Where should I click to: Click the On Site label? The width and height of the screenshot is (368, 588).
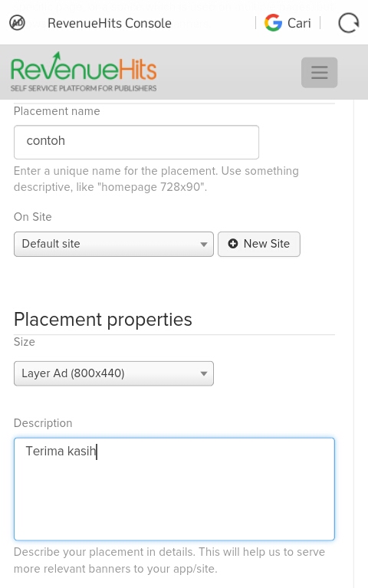(33, 217)
